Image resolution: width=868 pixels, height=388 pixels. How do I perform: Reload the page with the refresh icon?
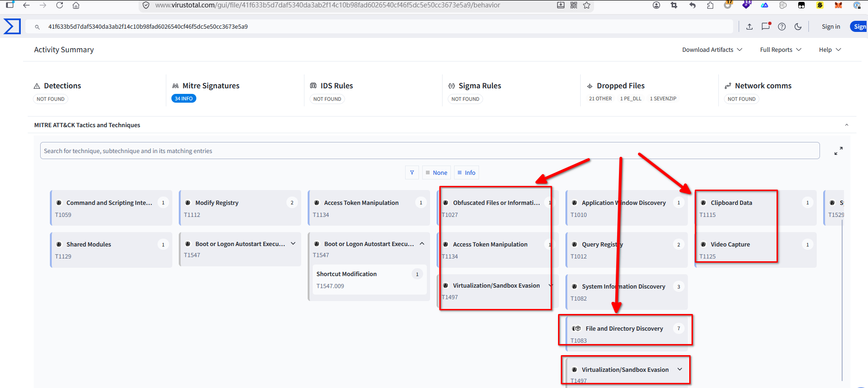click(60, 6)
